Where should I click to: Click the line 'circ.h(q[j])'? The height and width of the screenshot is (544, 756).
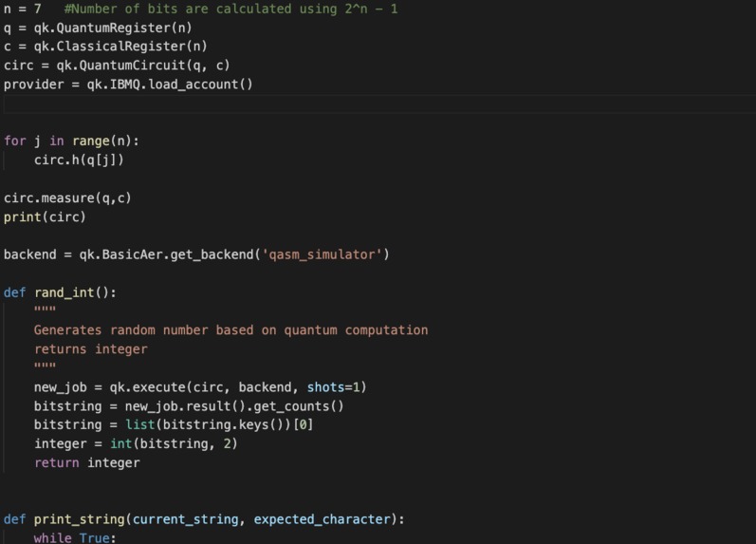(x=79, y=159)
